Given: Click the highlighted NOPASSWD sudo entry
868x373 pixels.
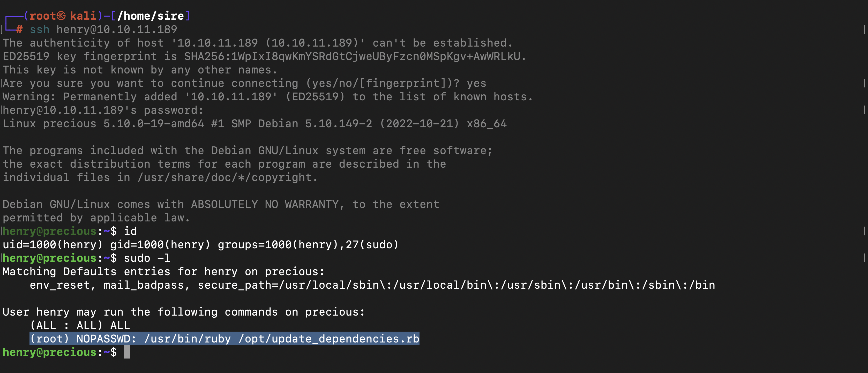Looking at the screenshot, I should [x=225, y=339].
